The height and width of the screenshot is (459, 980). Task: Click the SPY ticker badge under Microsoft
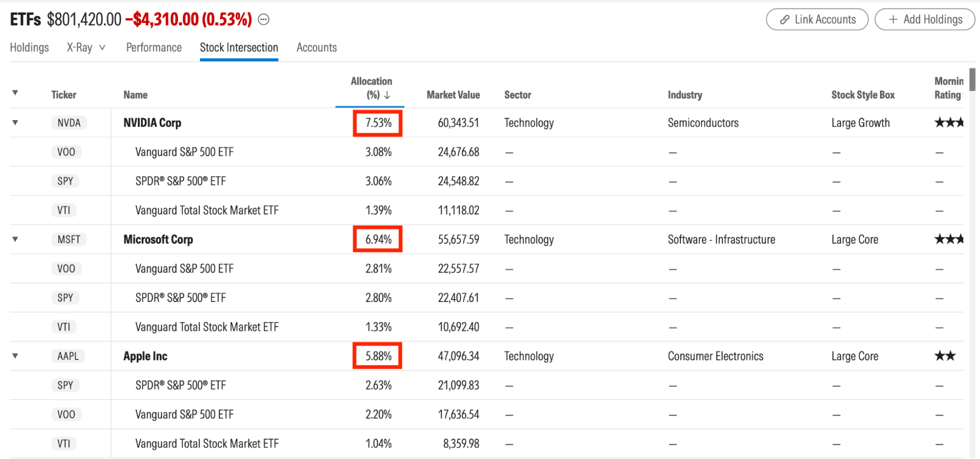click(x=65, y=298)
